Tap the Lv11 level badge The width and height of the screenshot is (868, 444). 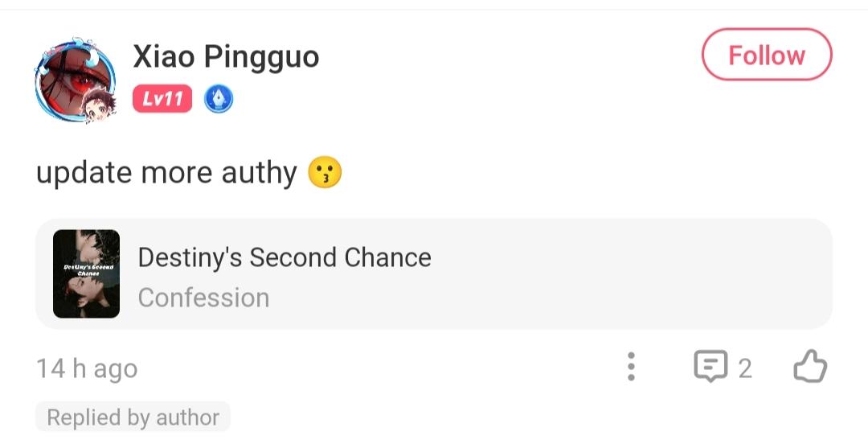162,100
